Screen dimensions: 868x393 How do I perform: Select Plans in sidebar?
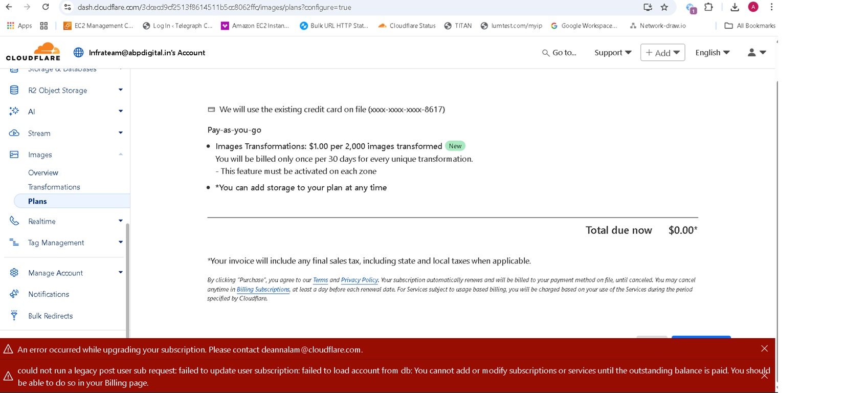tap(72, 201)
